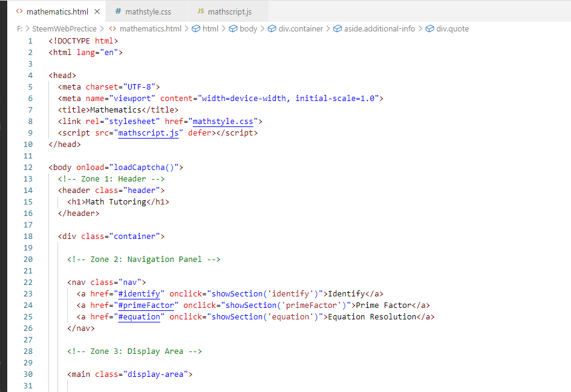The image size is (571, 392).
Task: Click the "loadCaptcha()" onload value
Action: pos(144,168)
